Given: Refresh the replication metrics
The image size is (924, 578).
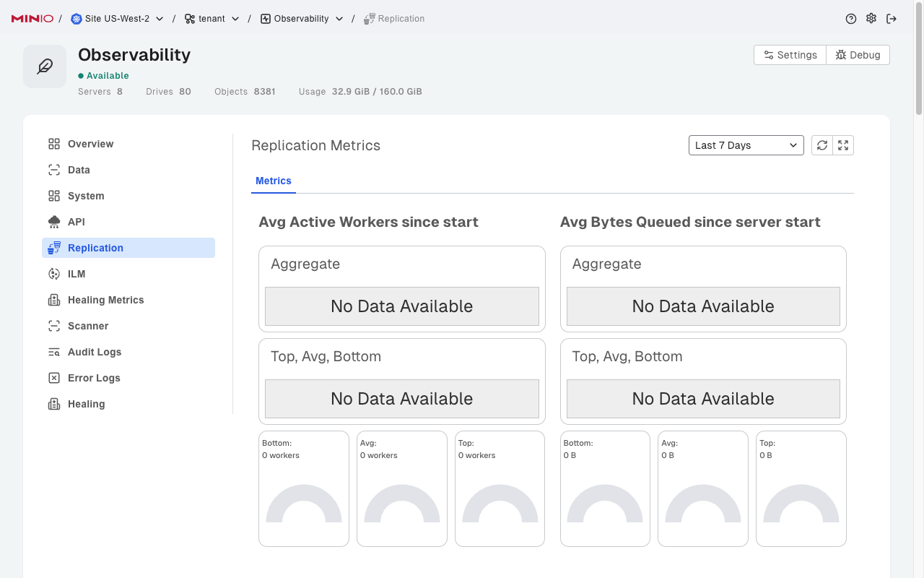Looking at the screenshot, I should point(822,145).
